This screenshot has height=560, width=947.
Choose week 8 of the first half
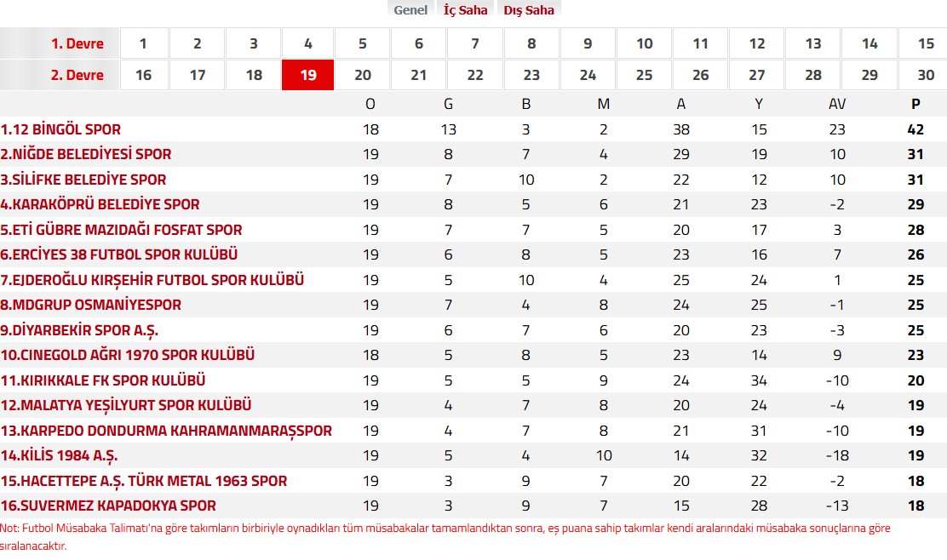point(531,43)
